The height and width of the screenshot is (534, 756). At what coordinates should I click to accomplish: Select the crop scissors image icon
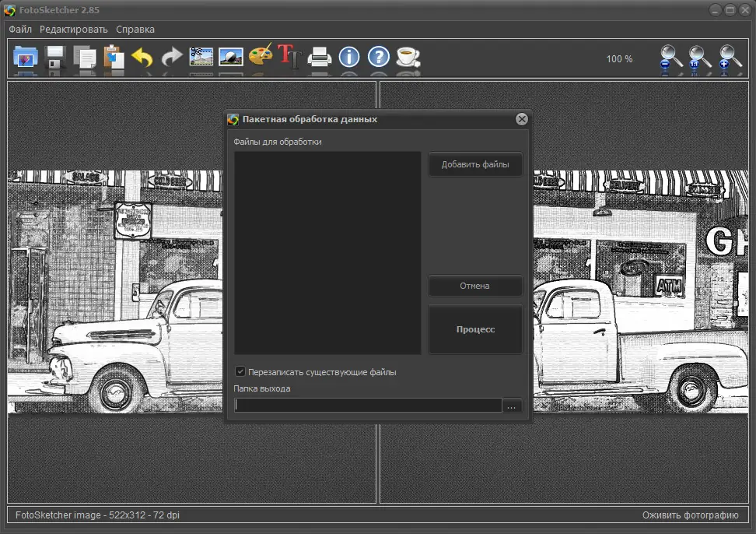201,57
